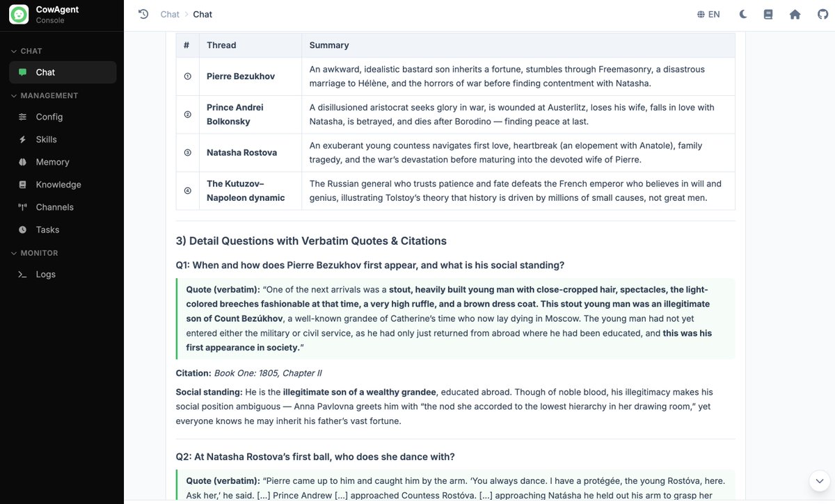Click The Kuzutov–Napoleon dynamic cell
This screenshot has height=504, width=835.
(250, 190)
